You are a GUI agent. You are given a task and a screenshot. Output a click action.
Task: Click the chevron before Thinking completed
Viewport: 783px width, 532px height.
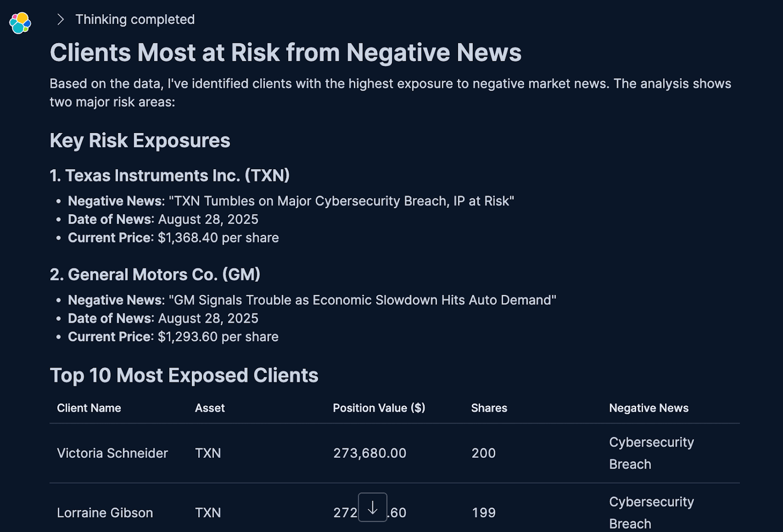pos(61,20)
